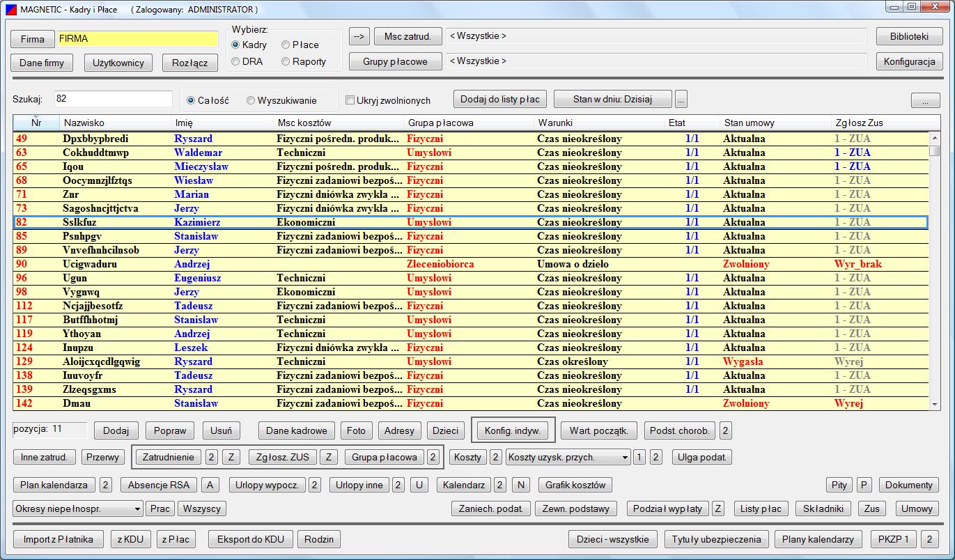Click the Przerwy button
955x560 pixels.
click(102, 458)
